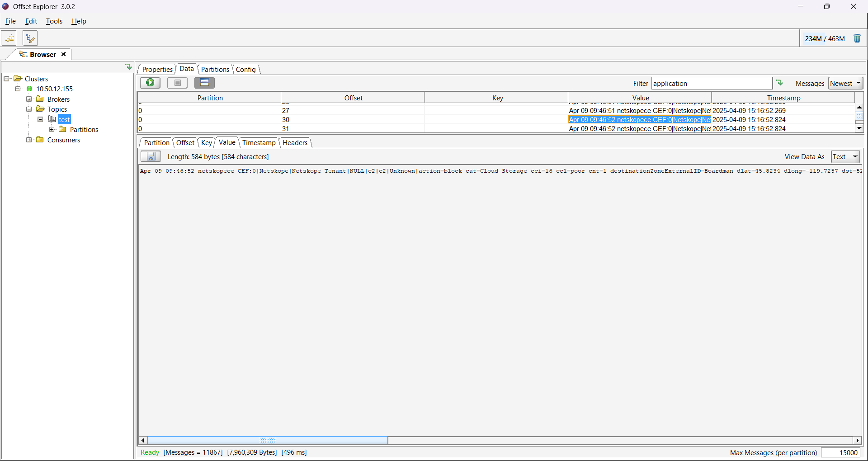Switch to the Partitions tab
The image size is (868, 461).
(x=215, y=69)
